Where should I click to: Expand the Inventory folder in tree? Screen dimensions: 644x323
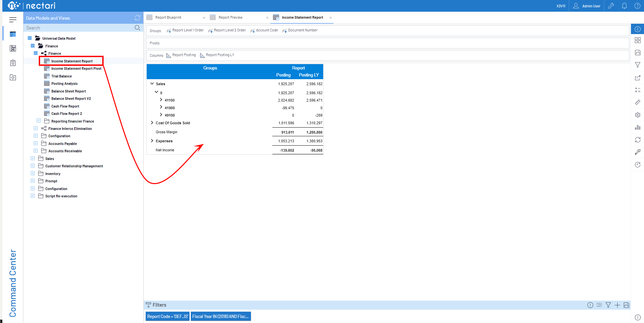33,174
